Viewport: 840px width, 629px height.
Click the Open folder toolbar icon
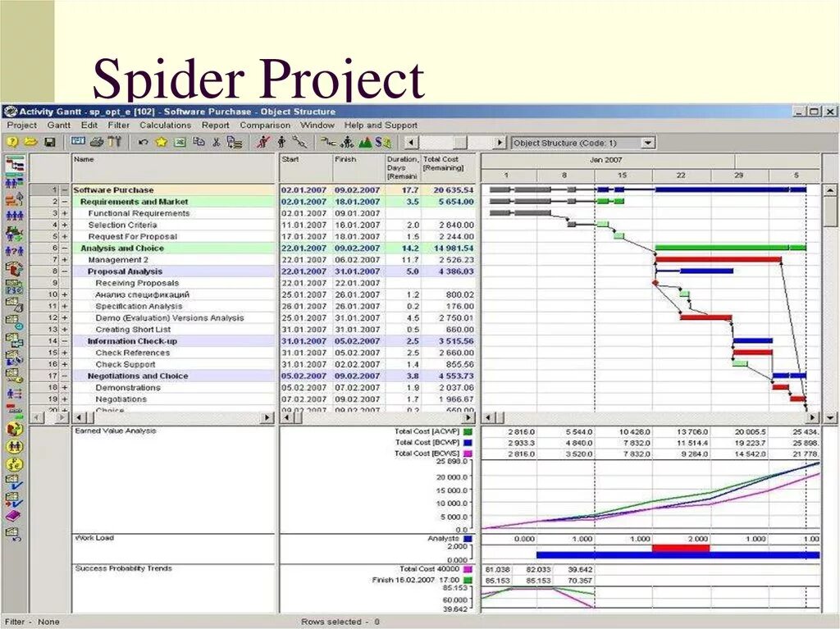tap(30, 142)
